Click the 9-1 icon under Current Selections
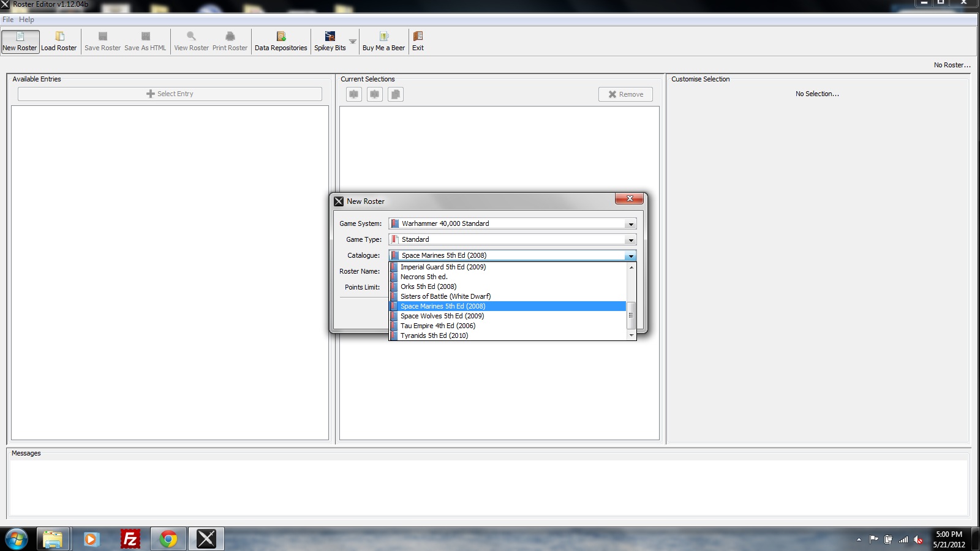Viewport: 980px width, 551px height. pyautogui.click(x=375, y=94)
